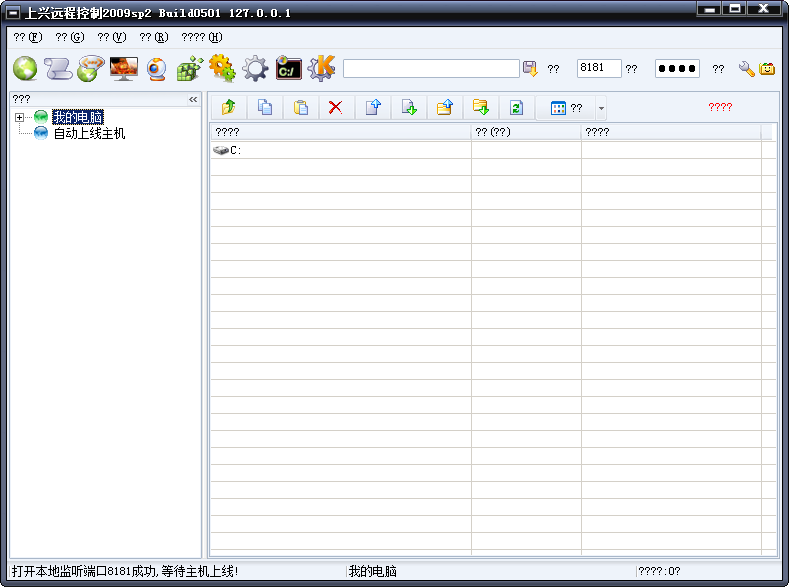Open the (H) help menu
The height and width of the screenshot is (587, 789).
pos(201,37)
